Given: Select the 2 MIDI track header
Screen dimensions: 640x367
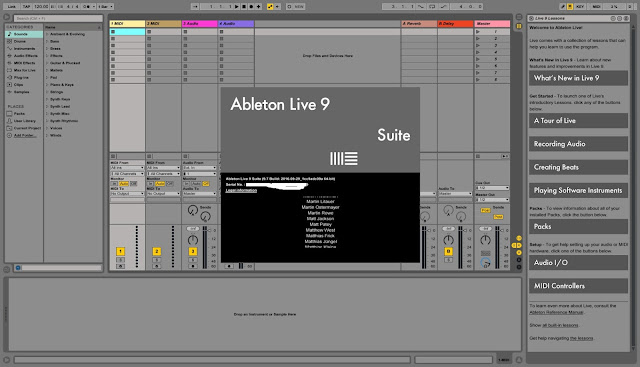Looking at the screenshot, I should [163, 24].
